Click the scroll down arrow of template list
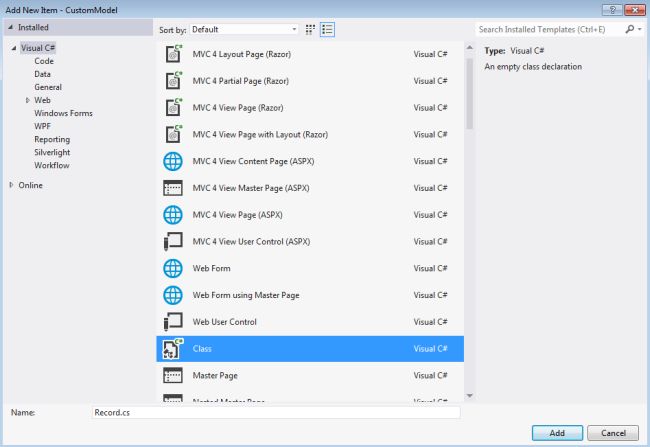This screenshot has height=447, width=650. [469, 396]
